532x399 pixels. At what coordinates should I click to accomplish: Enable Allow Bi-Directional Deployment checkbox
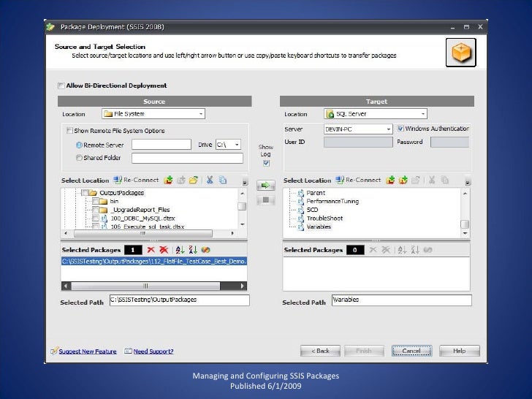tap(61, 85)
